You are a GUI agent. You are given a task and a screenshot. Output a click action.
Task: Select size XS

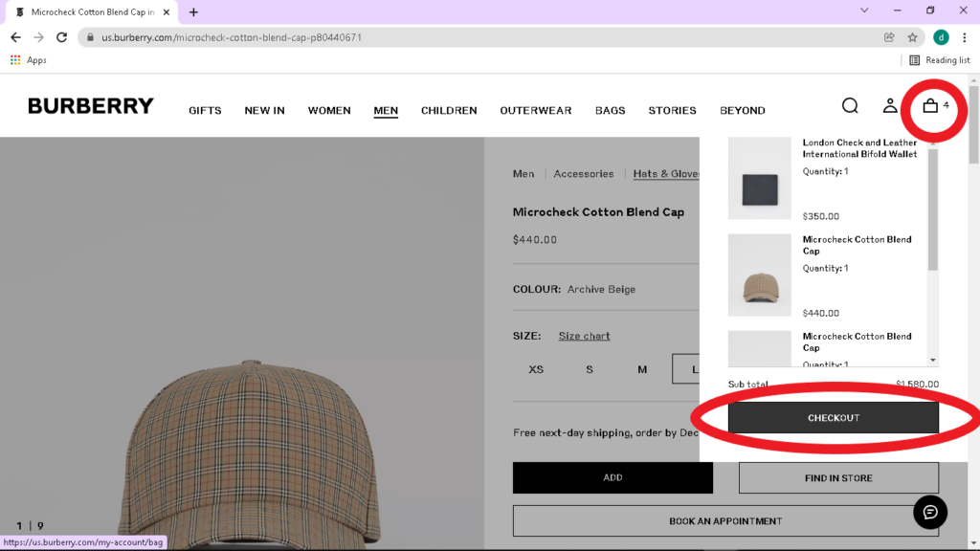click(x=536, y=369)
